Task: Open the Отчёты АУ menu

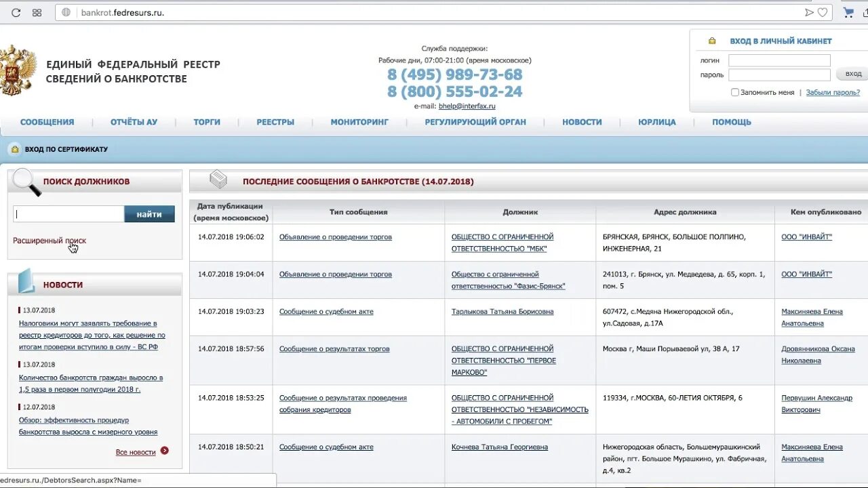Action: [x=134, y=122]
